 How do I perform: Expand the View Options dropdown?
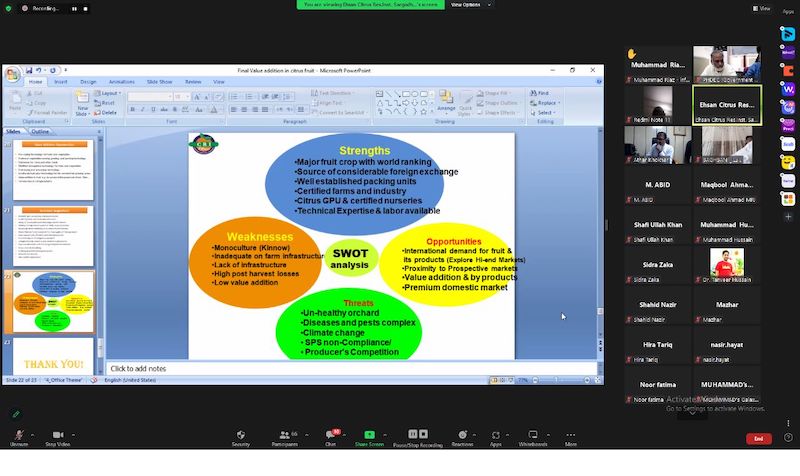[465, 5]
